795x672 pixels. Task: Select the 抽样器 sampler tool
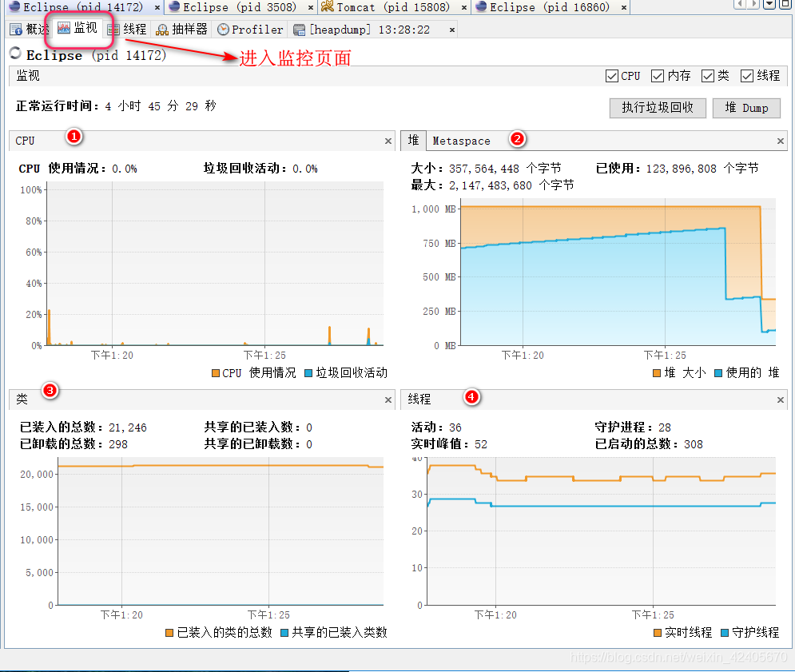[181, 30]
